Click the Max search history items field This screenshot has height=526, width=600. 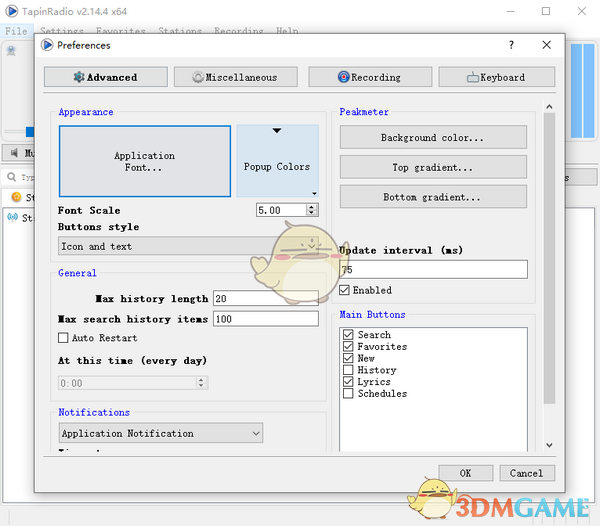(x=266, y=319)
